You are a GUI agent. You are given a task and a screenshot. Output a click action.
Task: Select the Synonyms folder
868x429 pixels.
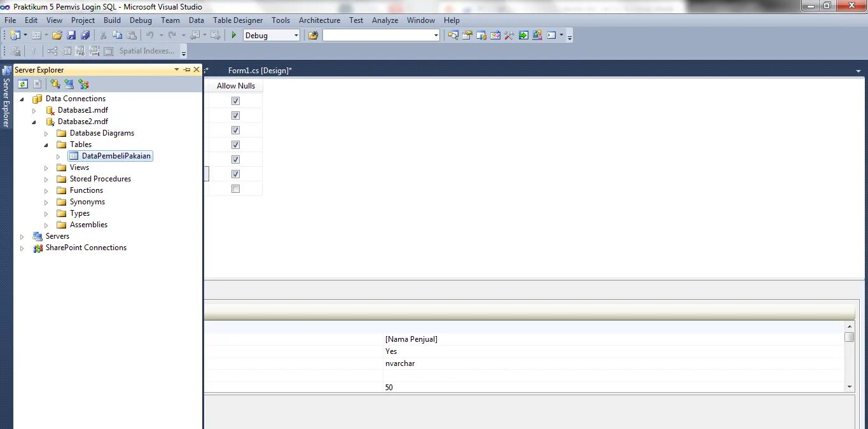87,202
